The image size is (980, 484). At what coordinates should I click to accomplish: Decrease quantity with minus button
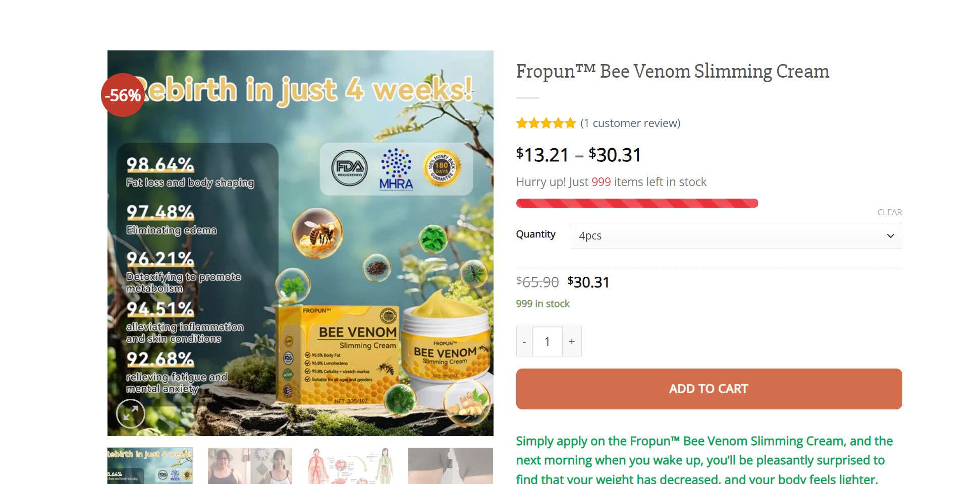tap(524, 341)
